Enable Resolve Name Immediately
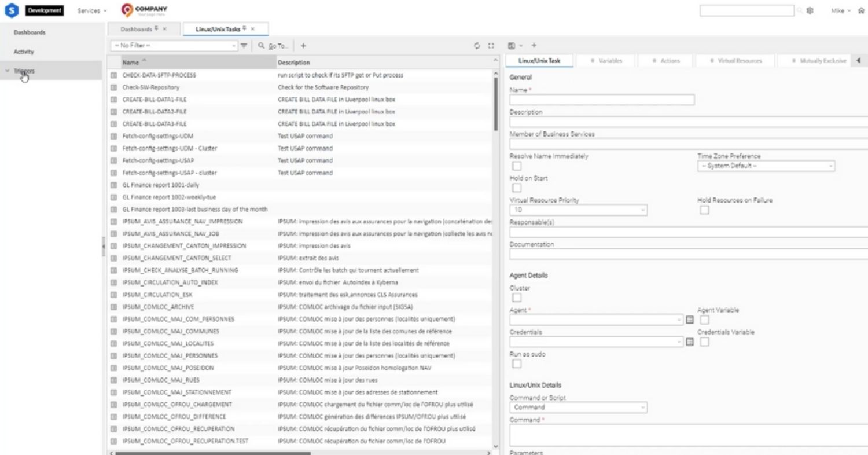The height and width of the screenshot is (455, 868). coord(517,166)
